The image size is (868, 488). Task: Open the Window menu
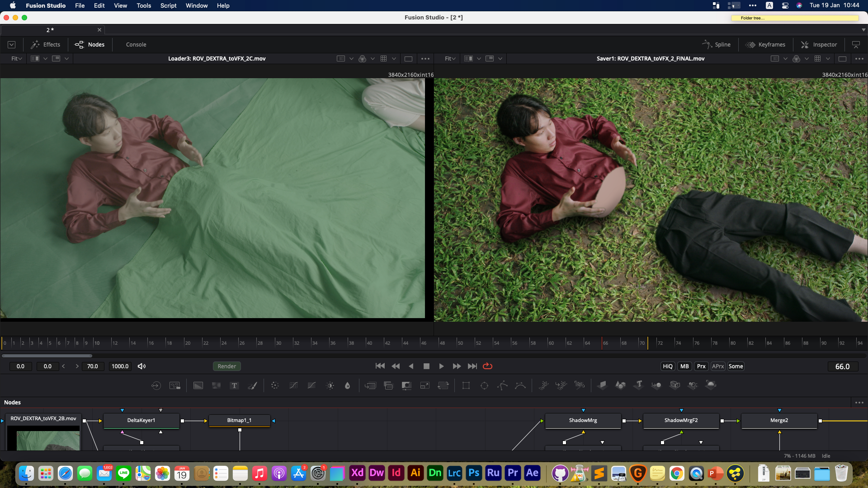pos(197,5)
